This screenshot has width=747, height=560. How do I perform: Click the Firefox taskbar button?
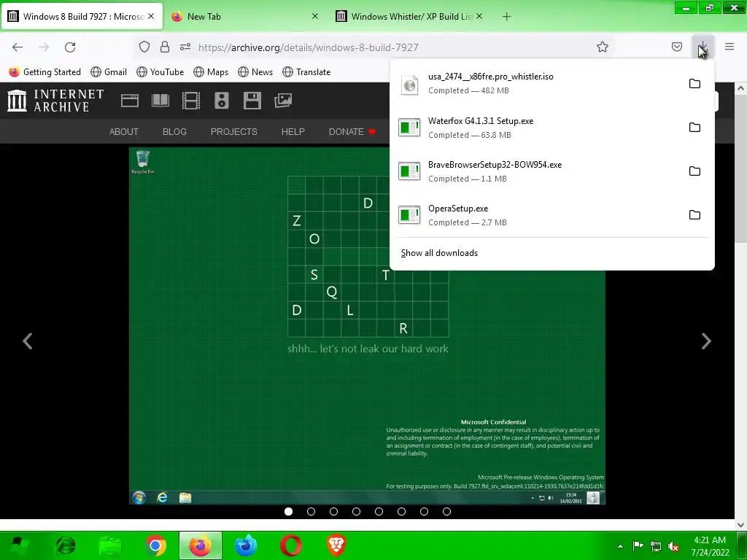(201, 545)
